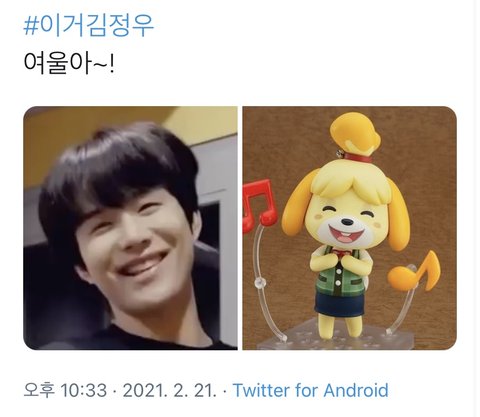Open the Twitter for Android source link

pyautogui.click(x=311, y=390)
